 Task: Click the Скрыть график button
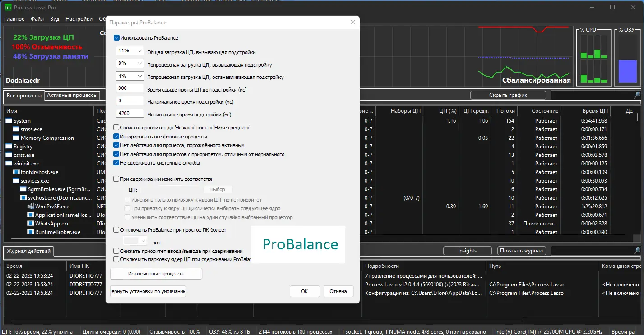(x=508, y=95)
